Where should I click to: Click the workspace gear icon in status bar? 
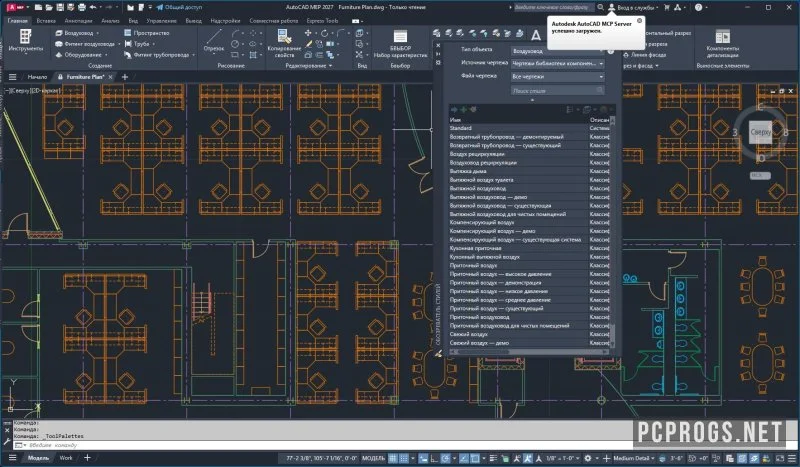pyautogui.click(x=588, y=458)
